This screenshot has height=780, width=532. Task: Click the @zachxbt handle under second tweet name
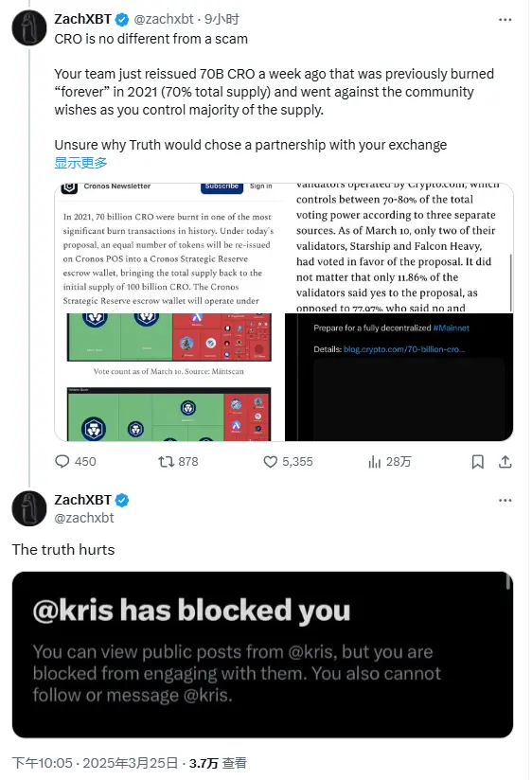click(x=84, y=518)
